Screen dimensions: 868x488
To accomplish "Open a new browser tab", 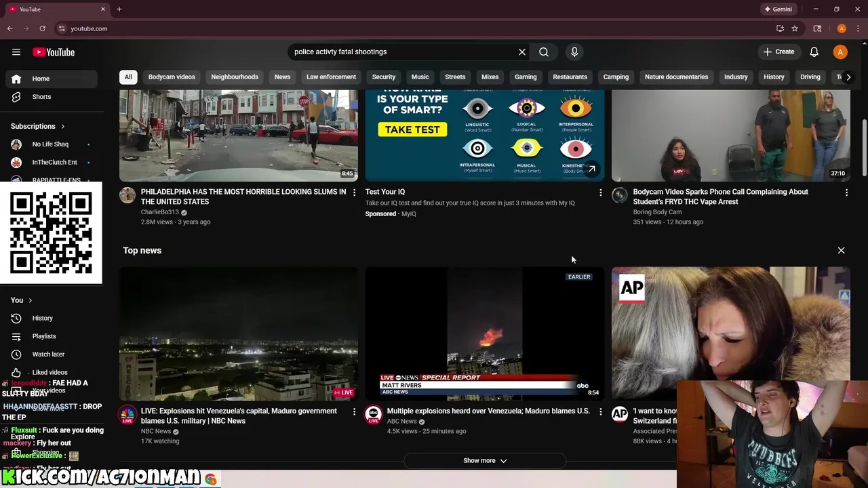I will (x=119, y=9).
